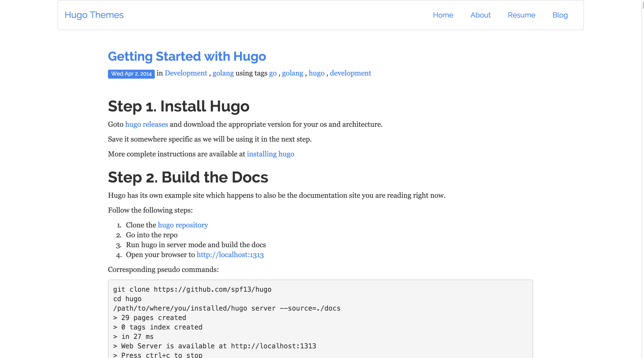Click the Home navigation link
Image resolution: width=644 pixels, height=358 pixels.
(443, 15)
